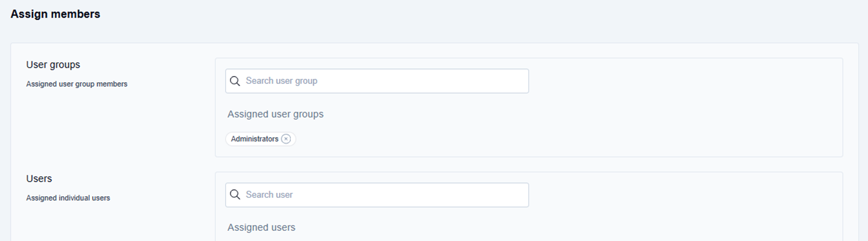868x241 pixels.
Task: Click the magnifier icon in user group search
Action: (x=235, y=81)
